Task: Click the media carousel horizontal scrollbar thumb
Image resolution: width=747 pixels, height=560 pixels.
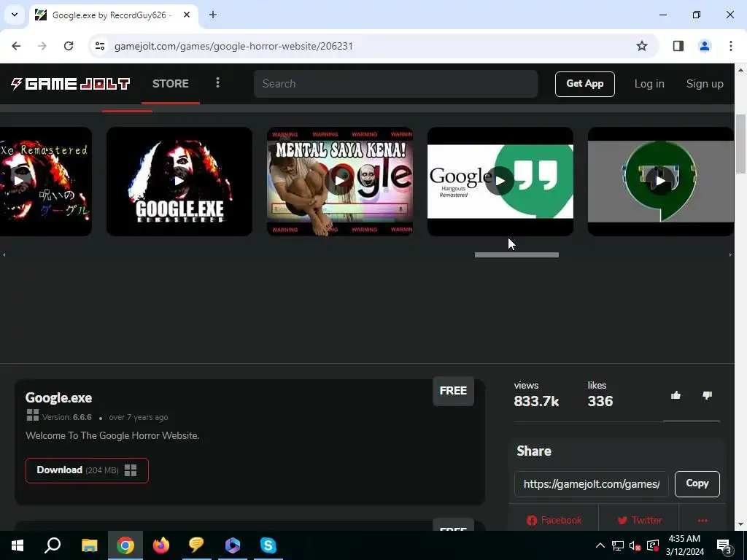Action: coord(516,254)
